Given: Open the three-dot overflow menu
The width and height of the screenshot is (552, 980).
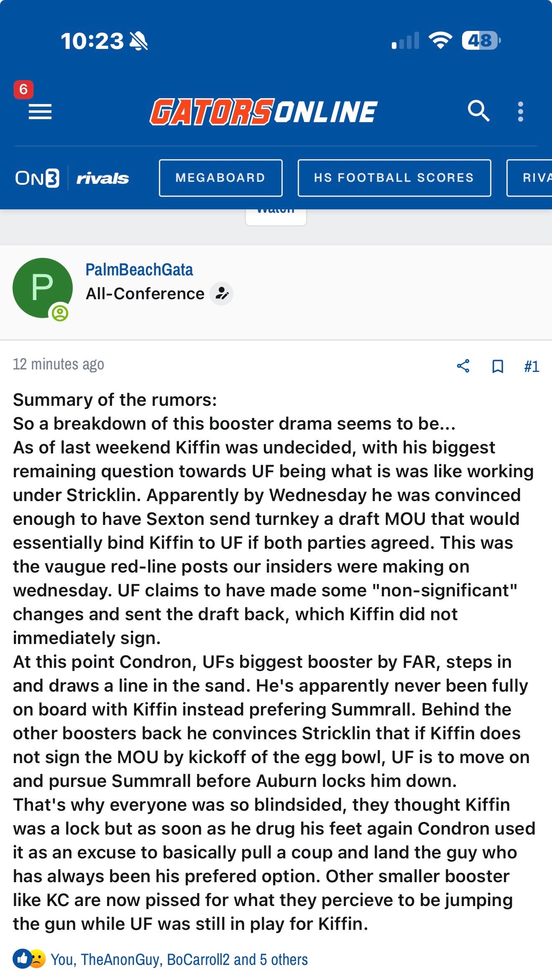Looking at the screenshot, I should (x=520, y=112).
